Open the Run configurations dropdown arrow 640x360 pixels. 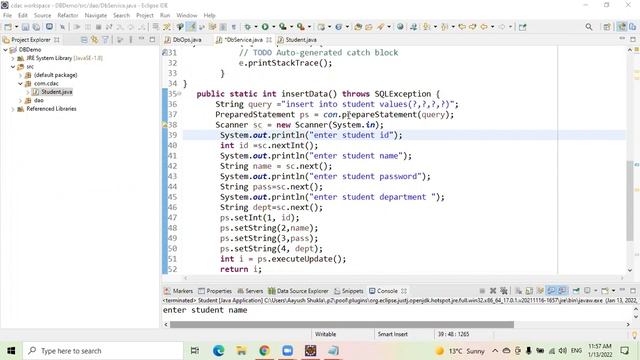coord(273,27)
